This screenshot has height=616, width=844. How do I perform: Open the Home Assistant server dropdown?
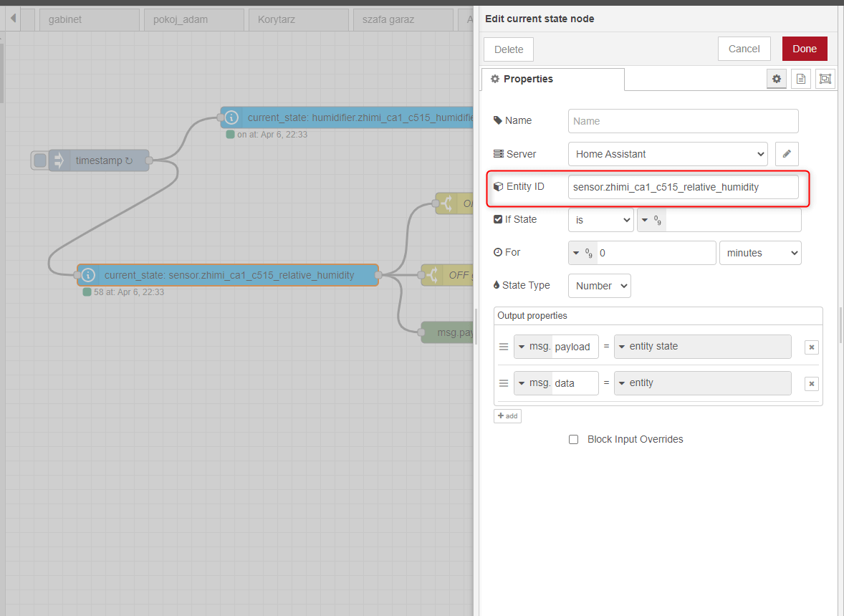coord(668,153)
